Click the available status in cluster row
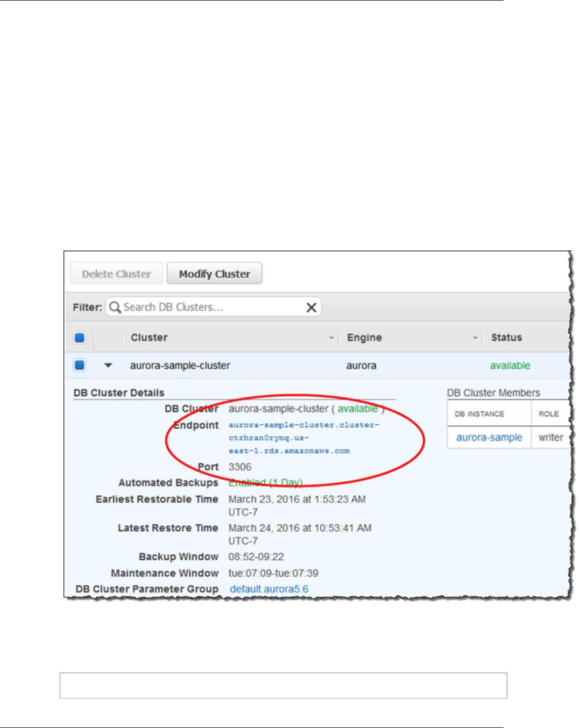This screenshot has width=580, height=728. pyautogui.click(x=510, y=366)
